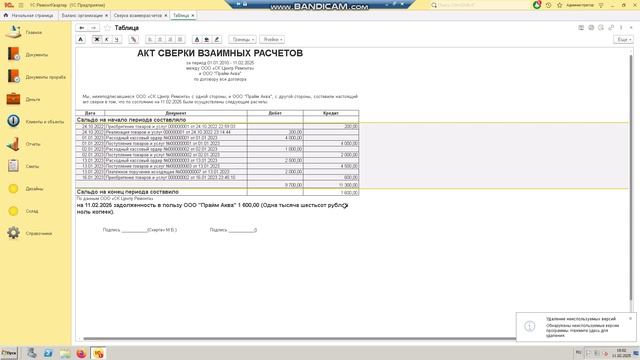
Task: Click the АКТ СВЕРКИ ВЗАИМНЫХ РАСЧЕТОВ heading
Action: click(220, 53)
